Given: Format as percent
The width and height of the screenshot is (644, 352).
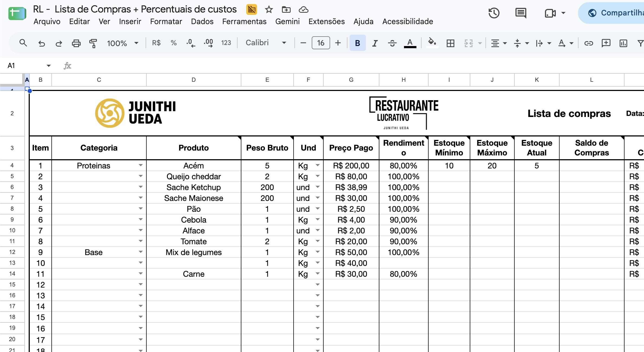Looking at the screenshot, I should pos(173,43).
